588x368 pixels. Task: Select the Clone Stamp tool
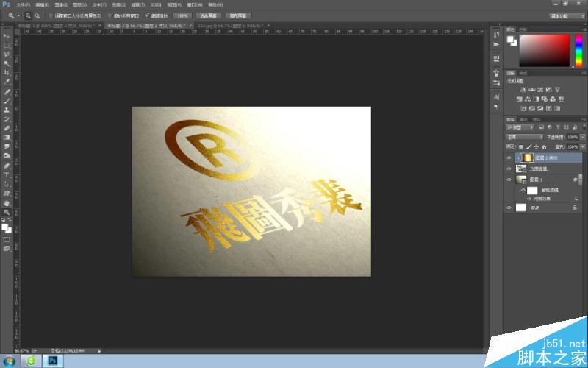[7, 110]
